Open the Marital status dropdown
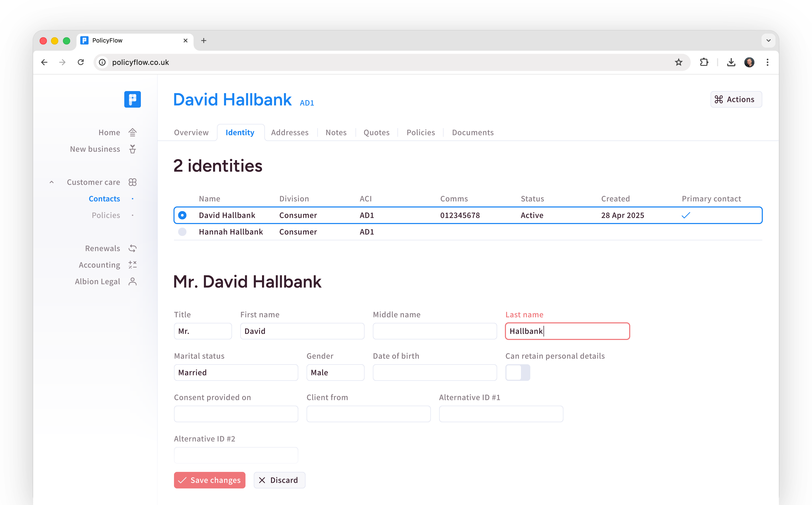812x505 pixels. point(236,372)
